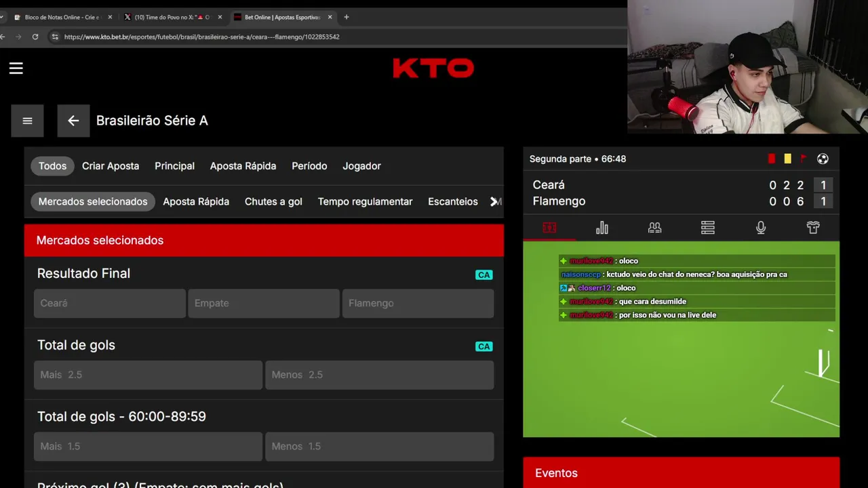The image size is (868, 488).
Task: Close the Bet Online tab
Action: click(330, 17)
